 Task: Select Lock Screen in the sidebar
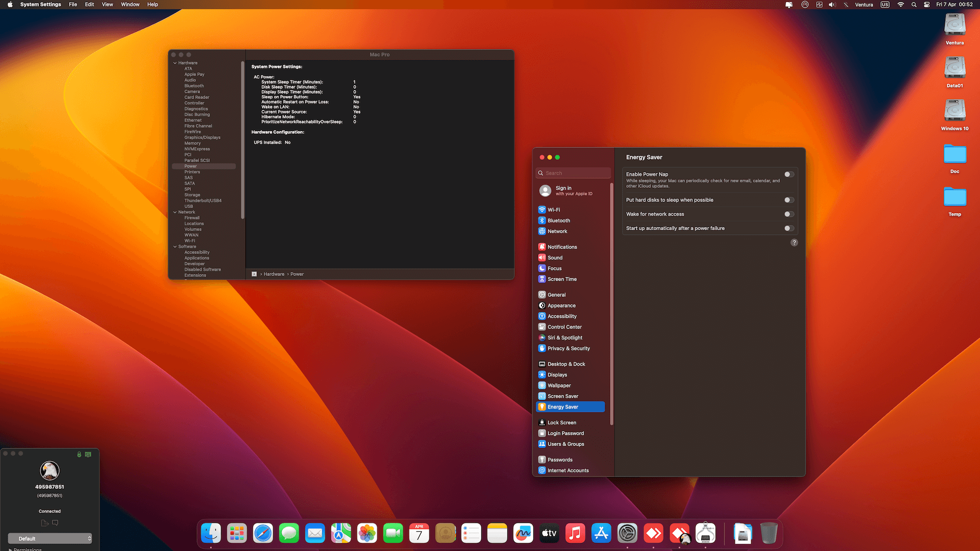tap(561, 422)
